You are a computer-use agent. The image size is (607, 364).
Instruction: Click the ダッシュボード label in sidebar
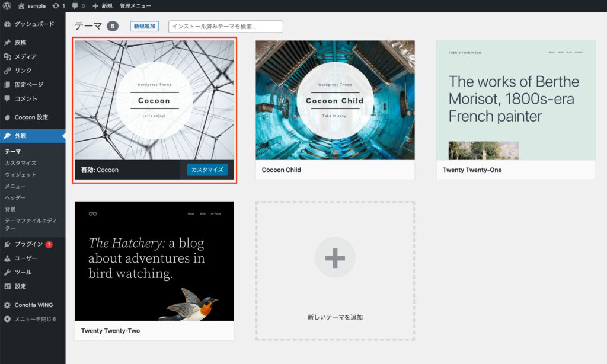(x=34, y=24)
